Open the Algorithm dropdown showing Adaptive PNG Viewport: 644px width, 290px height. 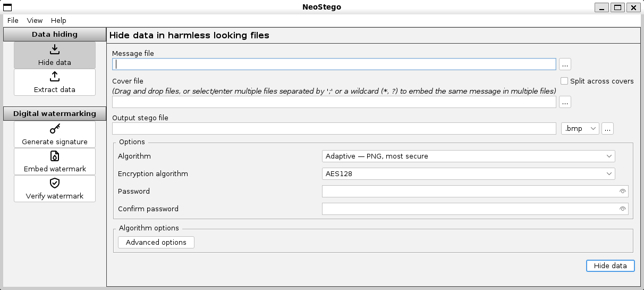point(469,156)
